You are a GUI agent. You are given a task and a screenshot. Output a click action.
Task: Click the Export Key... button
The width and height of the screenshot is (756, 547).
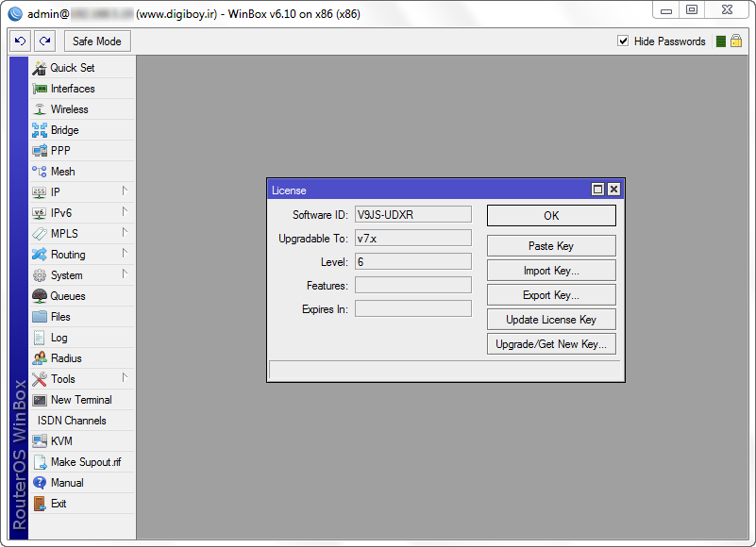(551, 295)
